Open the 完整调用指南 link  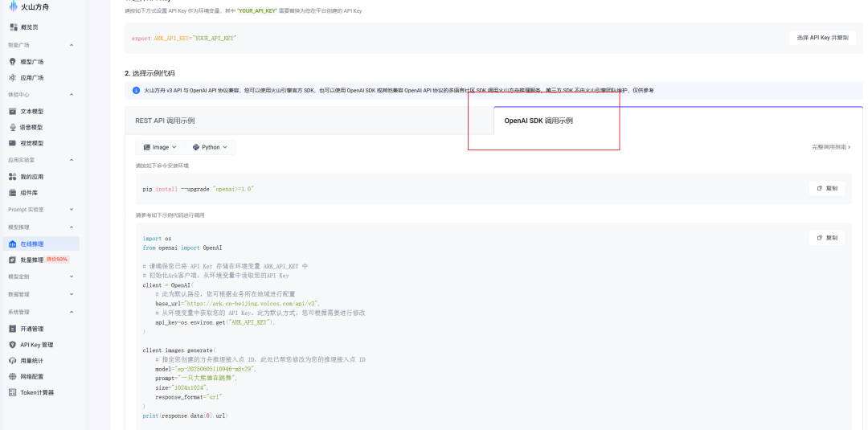tap(831, 147)
